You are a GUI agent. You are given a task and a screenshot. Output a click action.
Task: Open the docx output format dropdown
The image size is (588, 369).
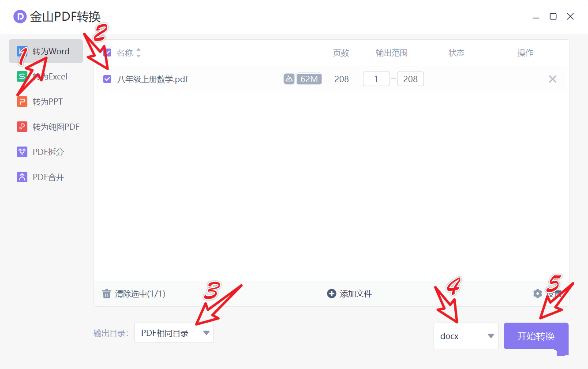click(466, 336)
